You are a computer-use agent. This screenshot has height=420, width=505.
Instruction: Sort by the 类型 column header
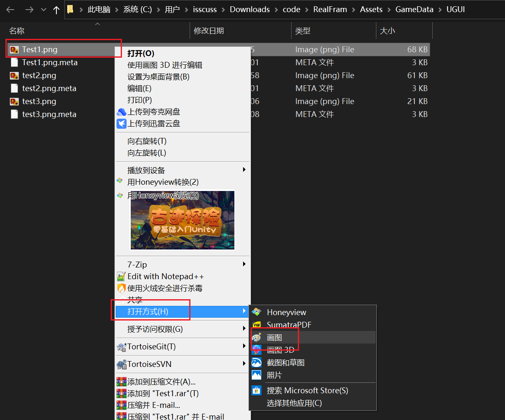pos(334,31)
